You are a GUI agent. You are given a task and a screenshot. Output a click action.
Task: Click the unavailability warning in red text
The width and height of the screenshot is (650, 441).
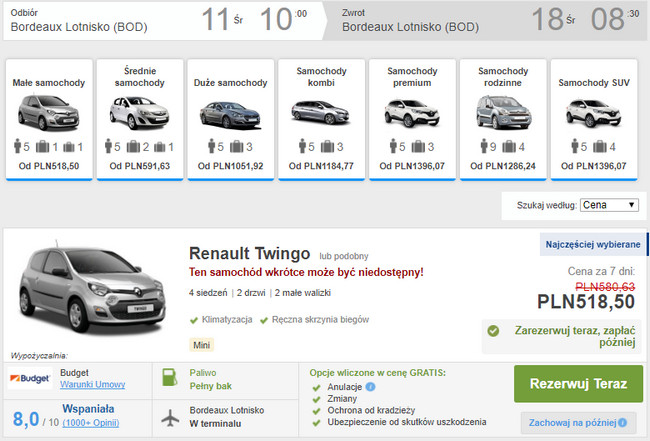[x=306, y=272]
